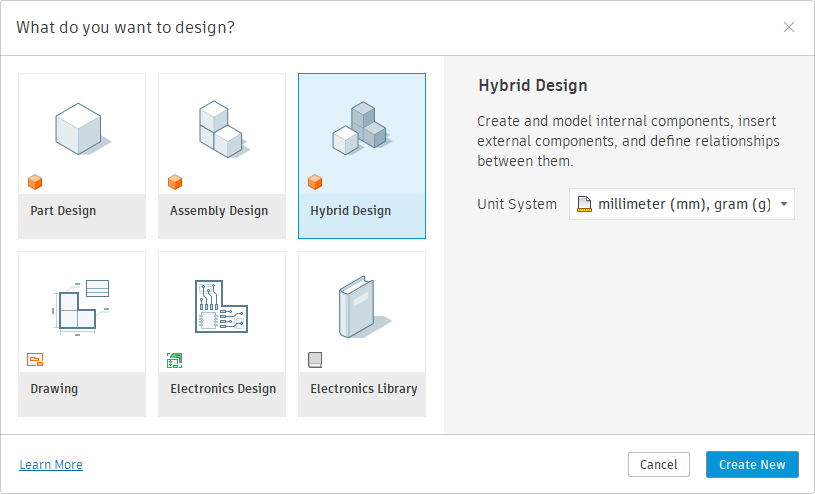Click the Create New button

(752, 464)
